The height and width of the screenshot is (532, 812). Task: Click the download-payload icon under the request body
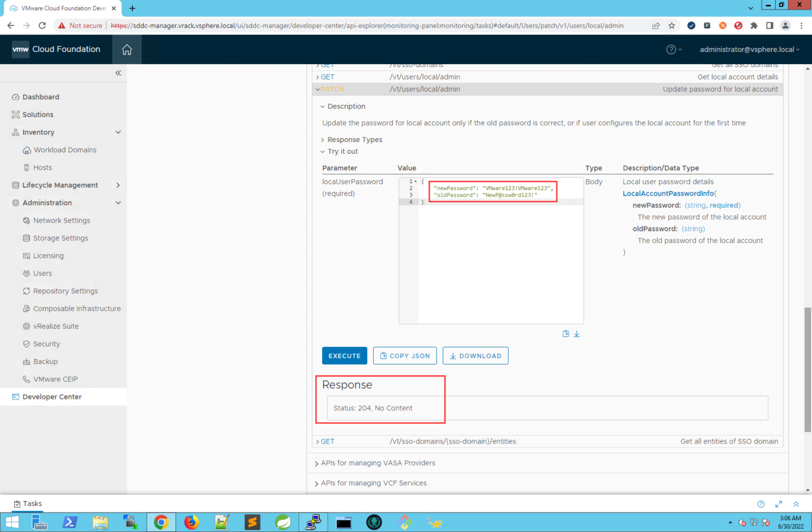point(576,333)
